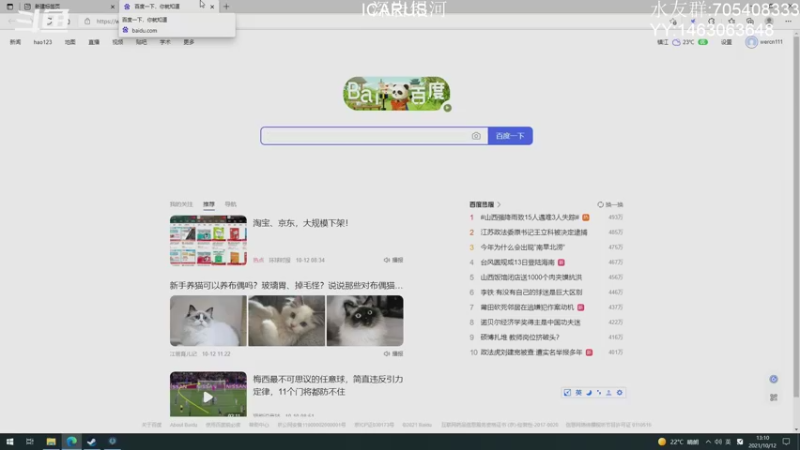Open the hao123 link

(43, 42)
